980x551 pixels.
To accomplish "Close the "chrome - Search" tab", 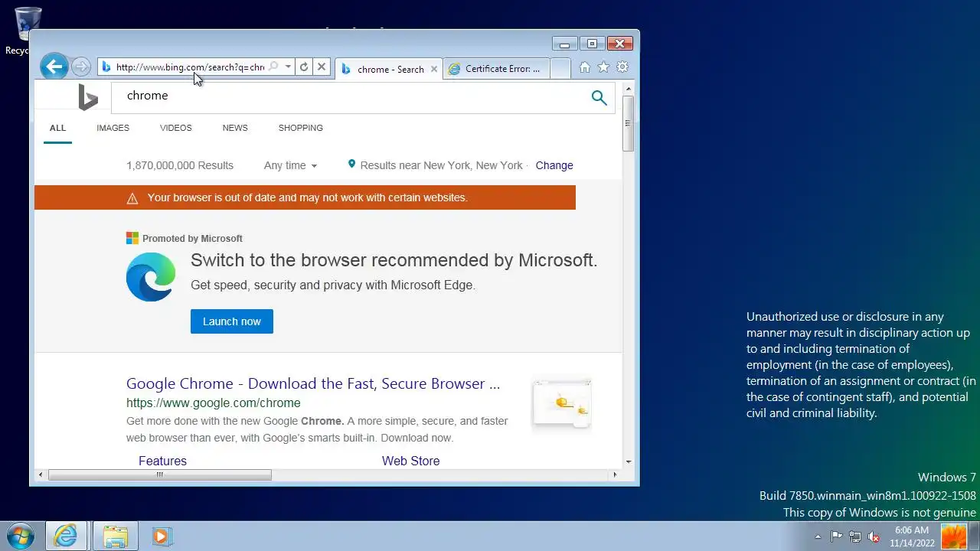I will (x=434, y=69).
